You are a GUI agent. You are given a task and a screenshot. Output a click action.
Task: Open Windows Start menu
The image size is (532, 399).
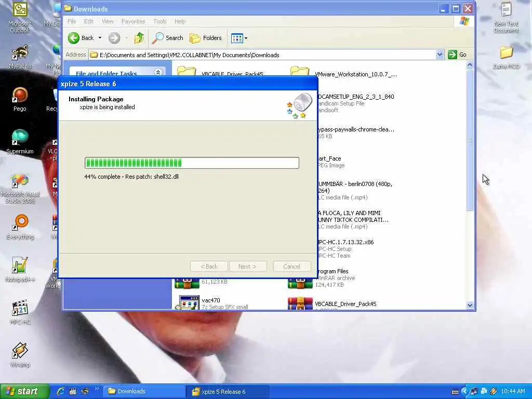24,392
